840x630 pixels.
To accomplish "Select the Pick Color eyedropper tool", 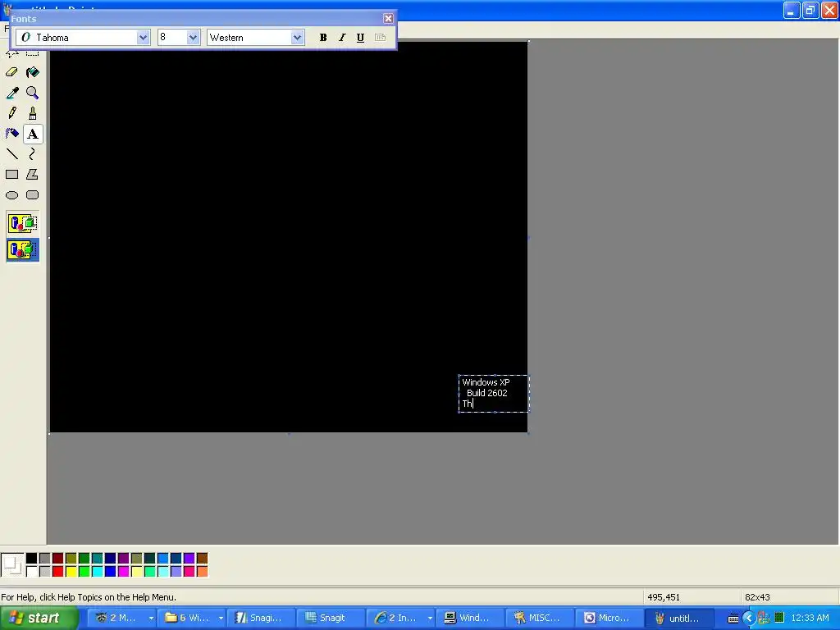I will click(x=11, y=93).
